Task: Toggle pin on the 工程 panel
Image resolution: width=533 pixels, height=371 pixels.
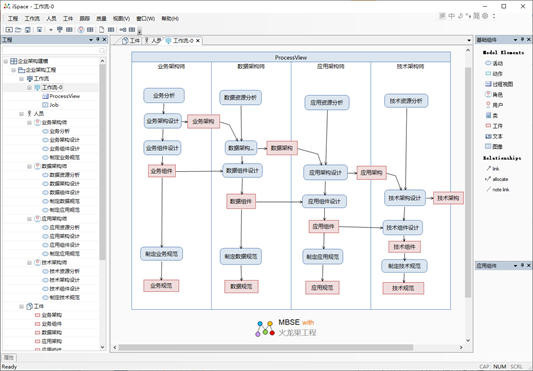Action: click(98, 40)
